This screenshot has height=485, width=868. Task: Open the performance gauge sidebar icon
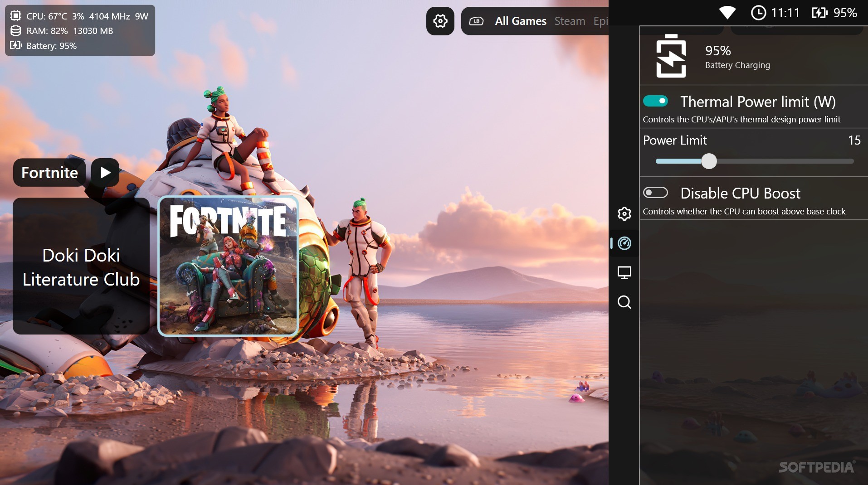point(624,243)
